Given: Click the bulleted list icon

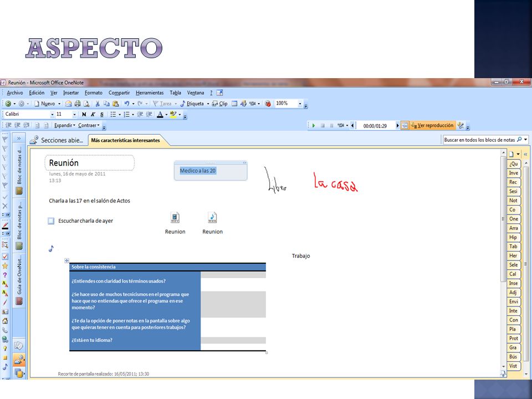Looking at the screenshot, I should click(113, 114).
